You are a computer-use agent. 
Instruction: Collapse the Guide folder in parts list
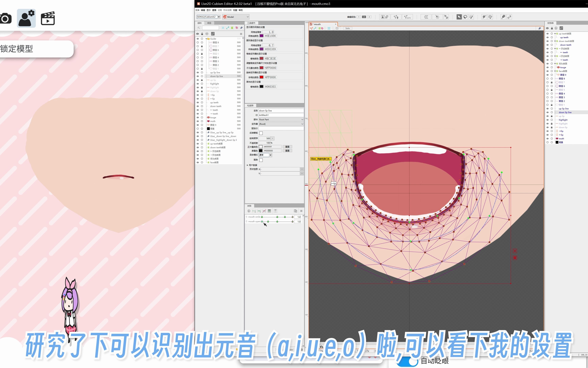coord(206,39)
